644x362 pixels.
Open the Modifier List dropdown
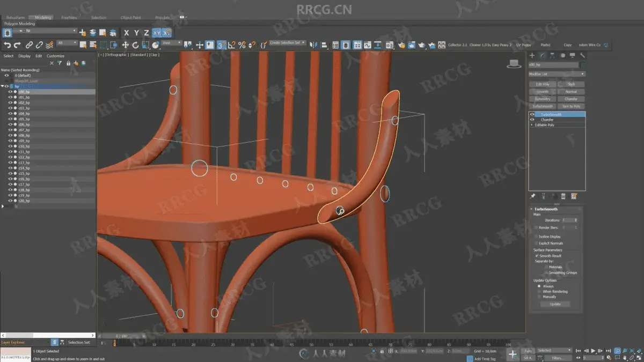pos(557,74)
